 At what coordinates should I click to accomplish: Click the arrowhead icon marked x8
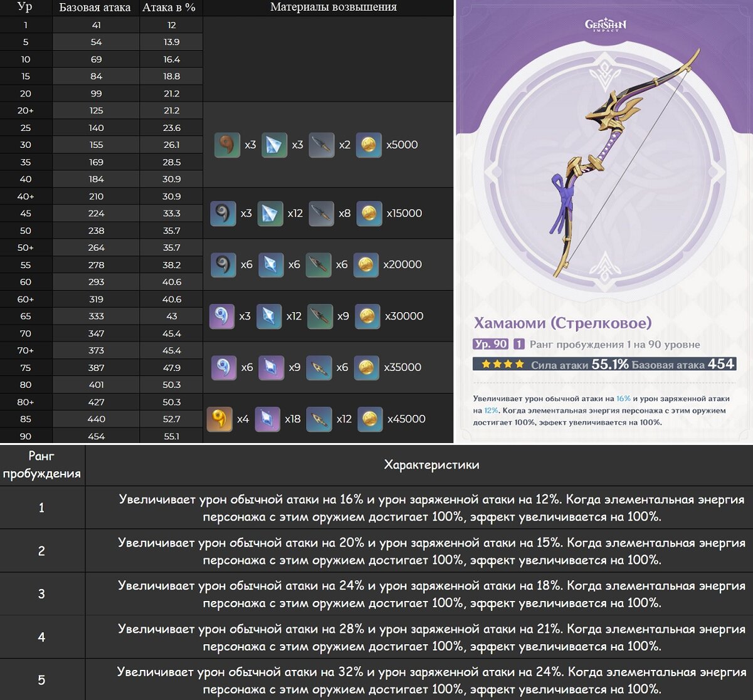(322, 214)
